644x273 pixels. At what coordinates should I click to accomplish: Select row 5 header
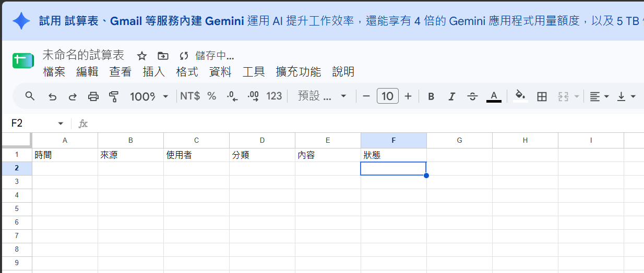[16, 209]
